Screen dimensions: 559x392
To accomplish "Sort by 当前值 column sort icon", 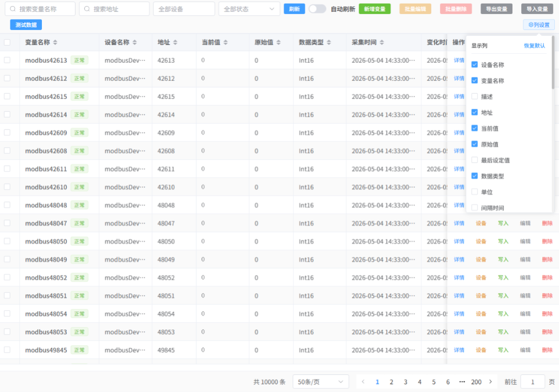I will (x=226, y=42).
